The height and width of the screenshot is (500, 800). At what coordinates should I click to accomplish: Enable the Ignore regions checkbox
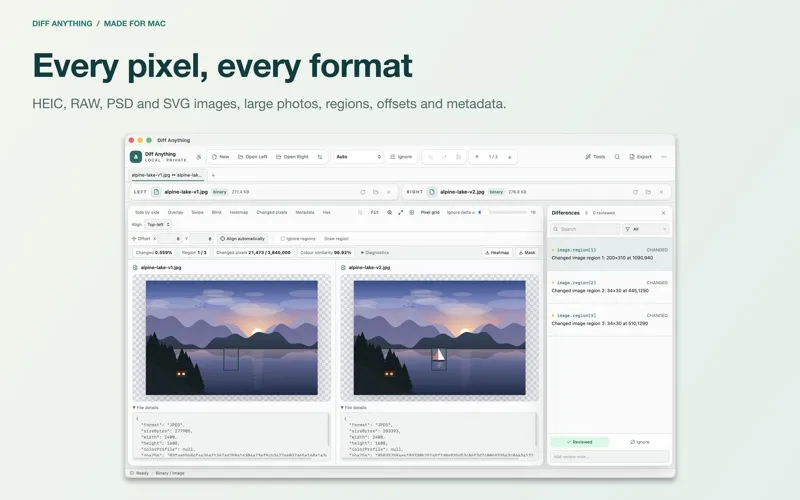coord(283,238)
